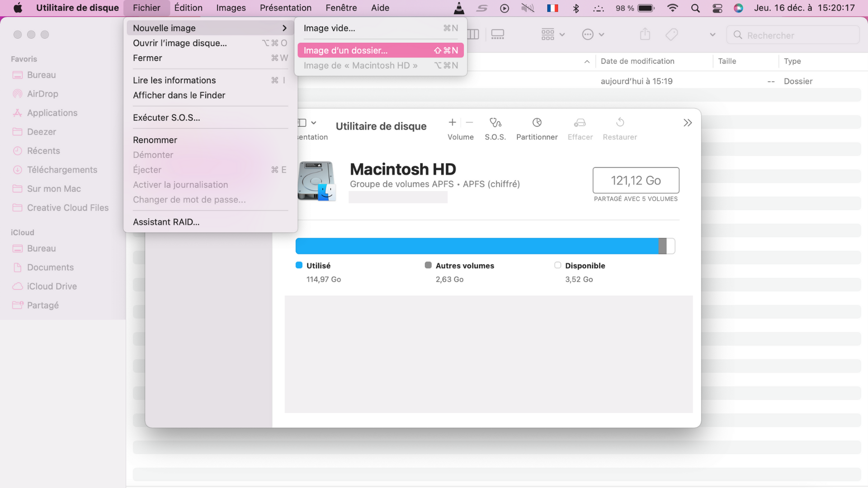
Task: Open Assistant RAID… from the Fichier menu
Action: pyautogui.click(x=166, y=222)
